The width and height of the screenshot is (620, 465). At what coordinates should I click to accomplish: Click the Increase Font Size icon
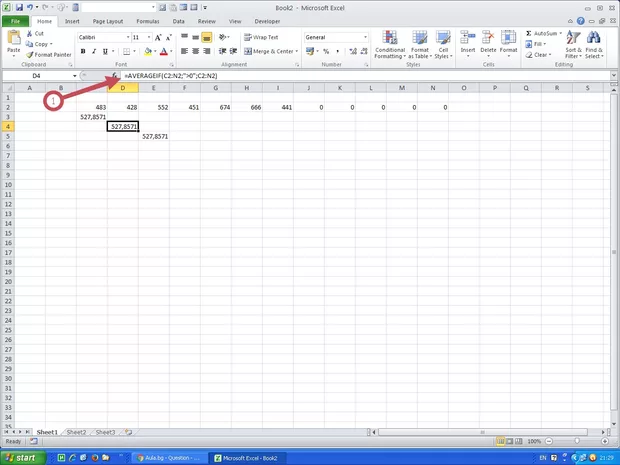[x=158, y=38]
